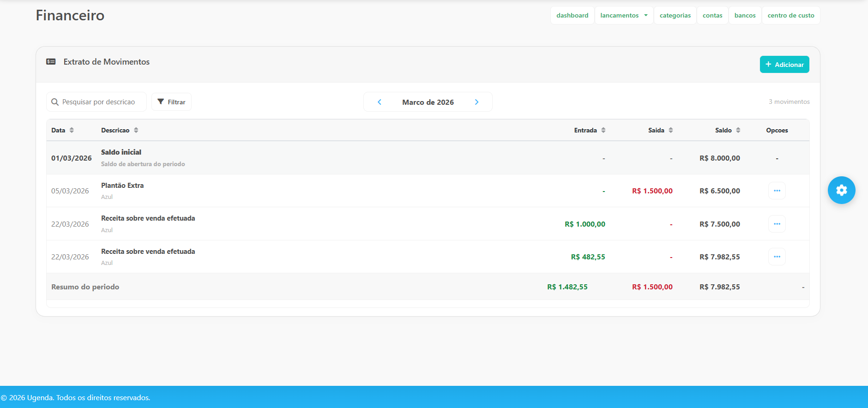Sort the Entrada column
Image resolution: width=868 pixels, height=408 pixels.
[603, 130]
